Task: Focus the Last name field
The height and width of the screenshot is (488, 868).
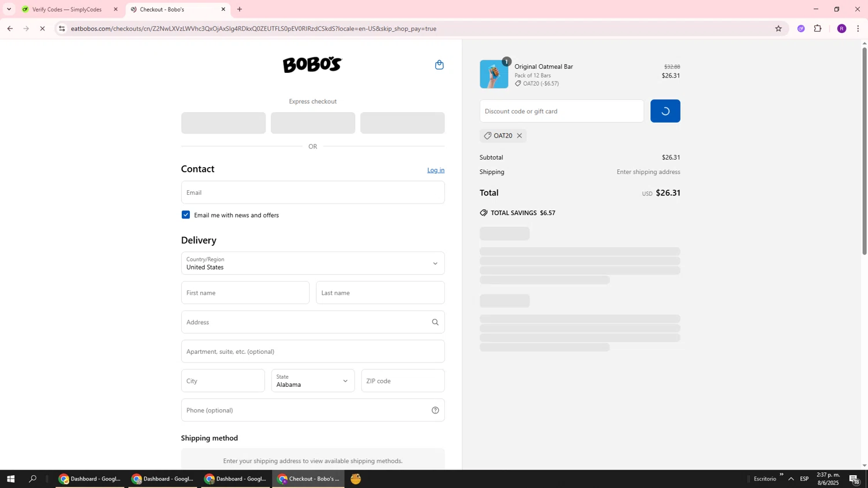Action: [x=380, y=293]
